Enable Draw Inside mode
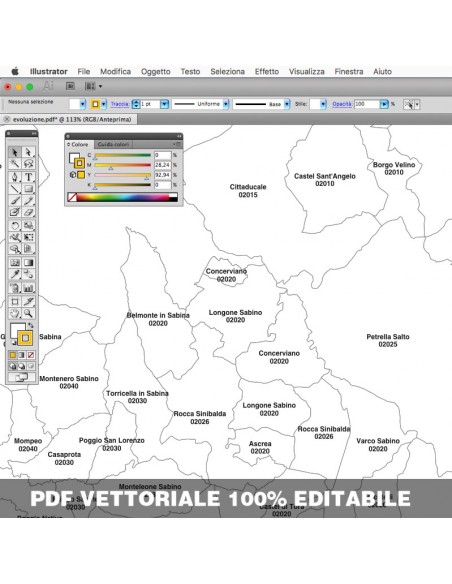Screen dimensions: 452x584 click(31, 366)
